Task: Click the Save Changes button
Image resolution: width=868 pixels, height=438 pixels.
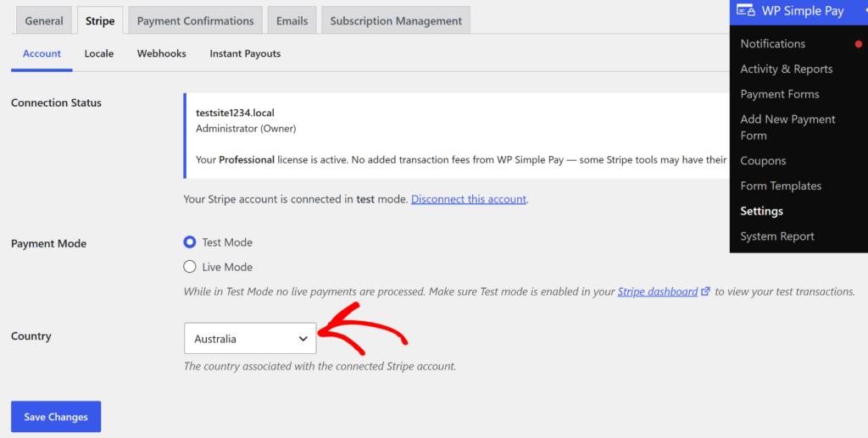Action: [56, 417]
